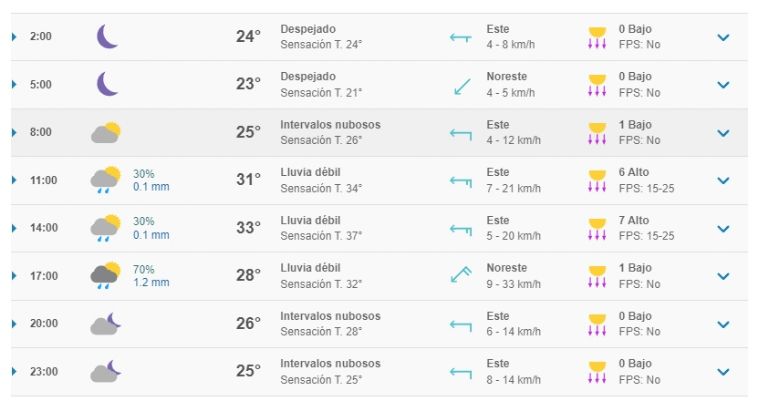Click the rain cloud icon at 11:00

click(x=106, y=180)
